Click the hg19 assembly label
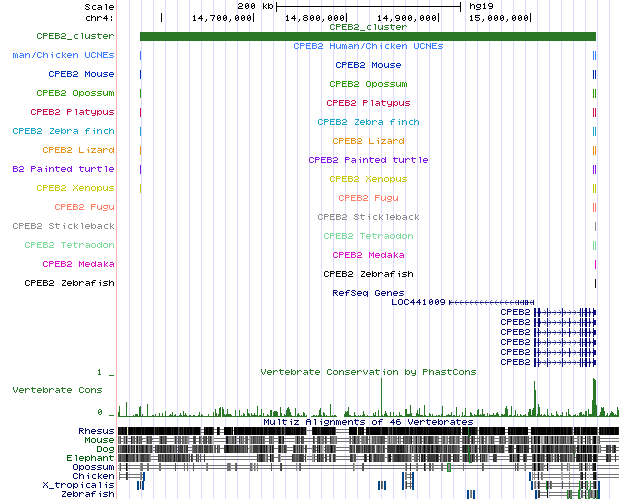The width and height of the screenshot is (620, 499). click(x=483, y=6)
